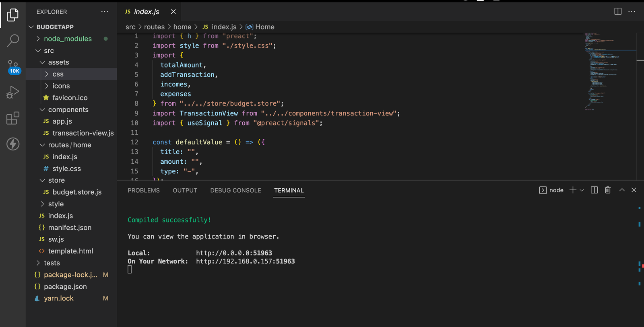The width and height of the screenshot is (644, 327).
Task: Switch to the PROBLEMS tab
Action: [144, 190]
